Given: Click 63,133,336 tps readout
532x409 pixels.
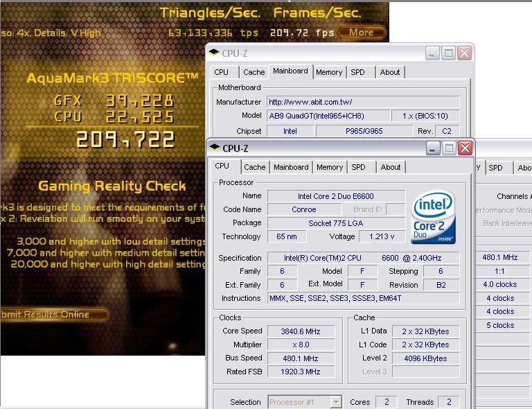Looking at the screenshot, I should 213,33.
